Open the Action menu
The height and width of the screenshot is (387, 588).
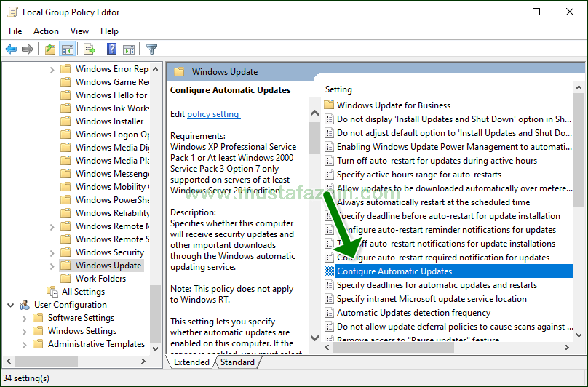(x=46, y=31)
